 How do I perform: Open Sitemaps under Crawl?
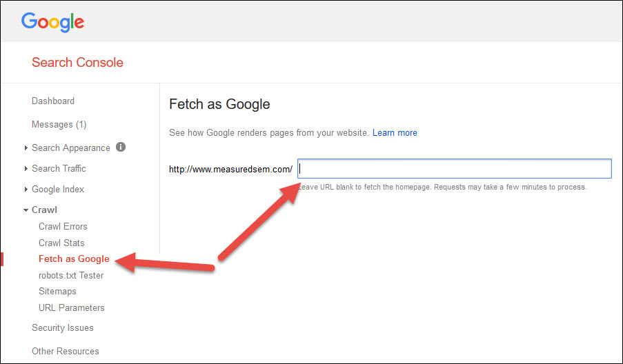coord(57,292)
